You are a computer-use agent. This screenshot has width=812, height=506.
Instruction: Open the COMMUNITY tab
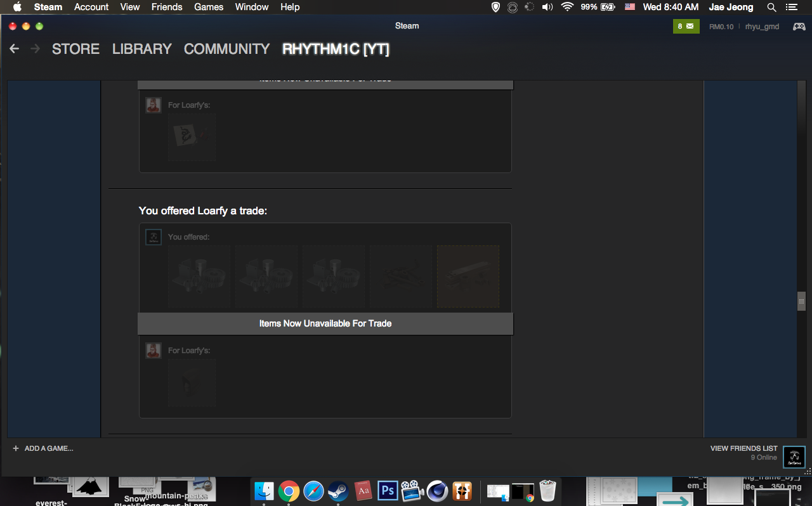[226, 49]
